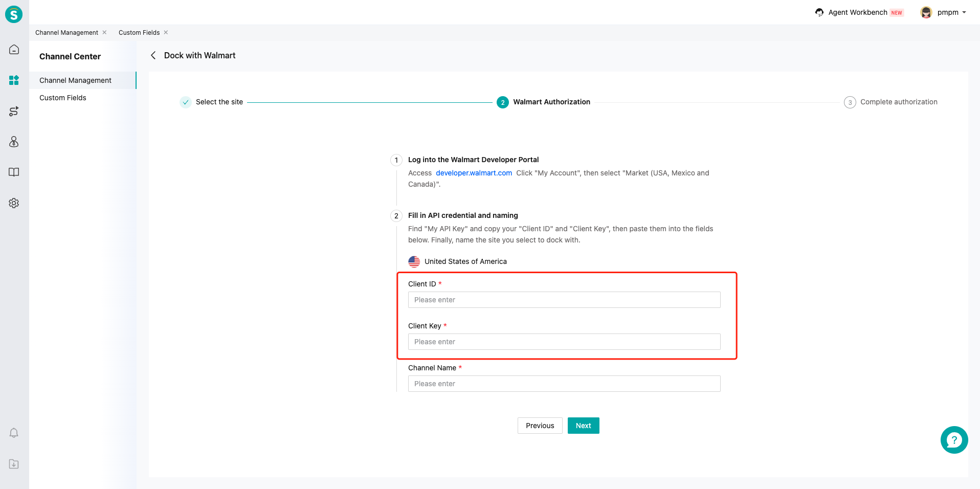The height and width of the screenshot is (489, 980).
Task: Click the help question mark bubble
Action: (954, 440)
